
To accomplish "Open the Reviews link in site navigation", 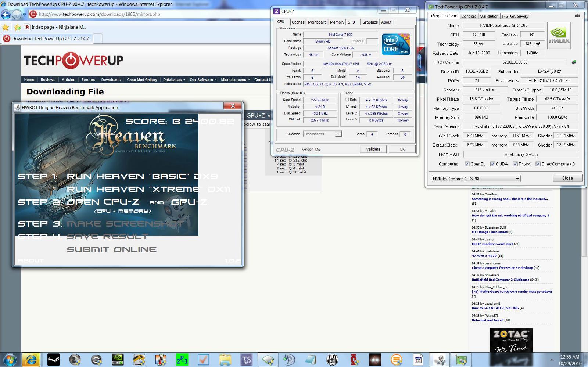I will (48, 80).
